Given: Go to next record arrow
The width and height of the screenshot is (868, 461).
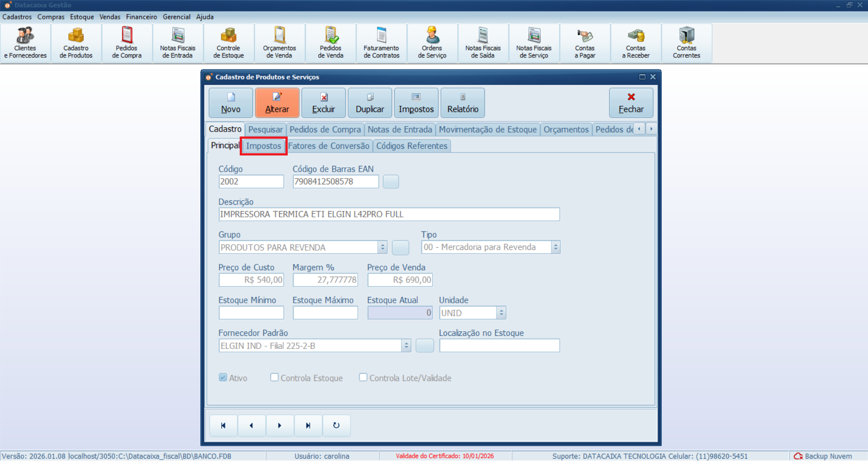Looking at the screenshot, I should (x=280, y=425).
